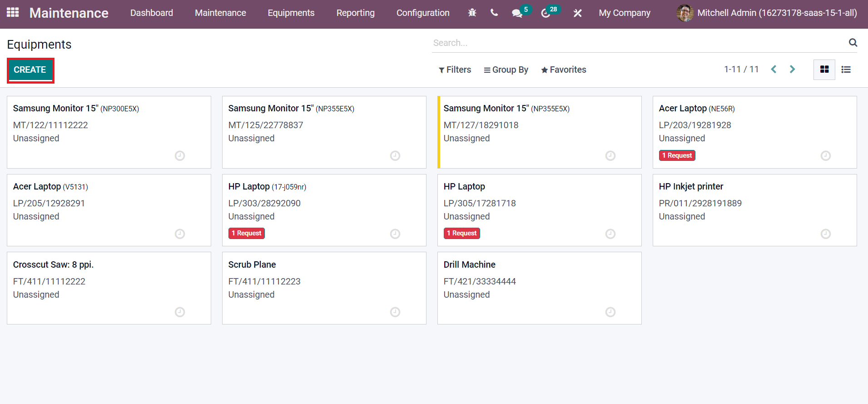Click serial FT/421/33334444 text
This screenshot has height=404, width=868.
(480, 281)
